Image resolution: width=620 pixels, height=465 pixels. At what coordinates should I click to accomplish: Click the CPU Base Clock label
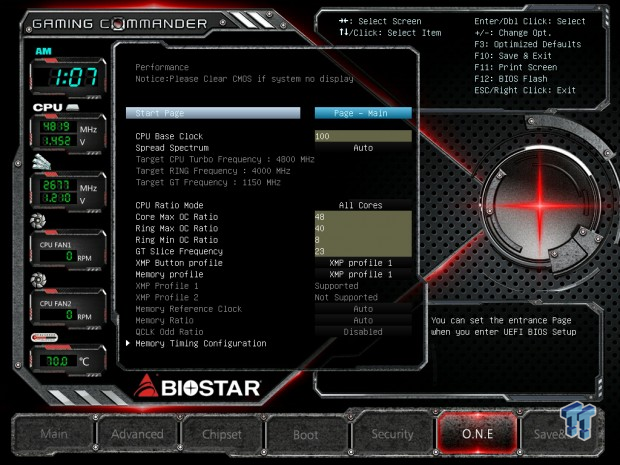(x=169, y=136)
